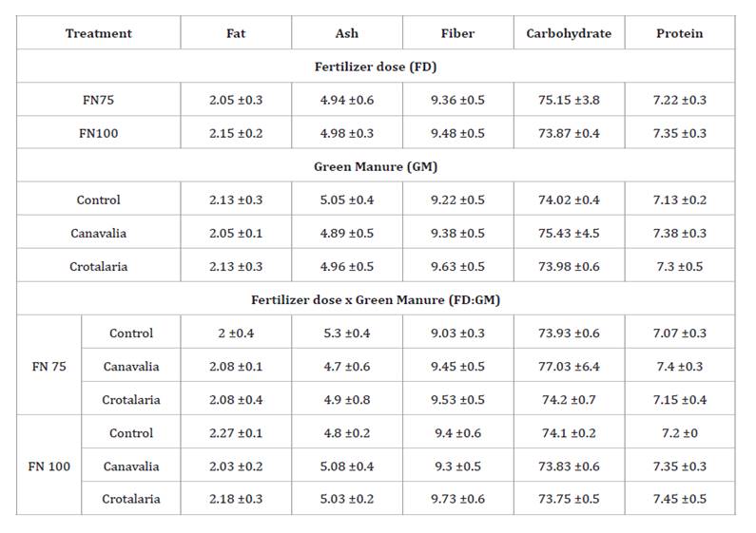Select the Ash column header
Viewport: 756px width, 533px height.
pos(347,33)
